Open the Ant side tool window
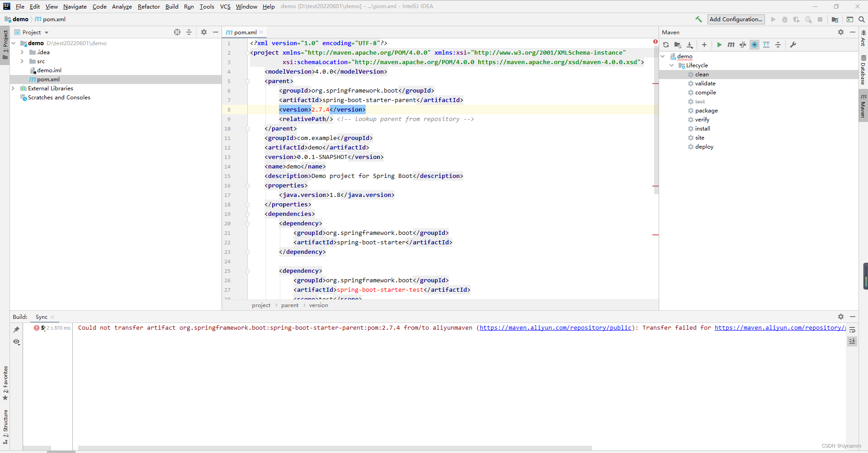Viewport: 868px width, 453px height. (x=863, y=38)
